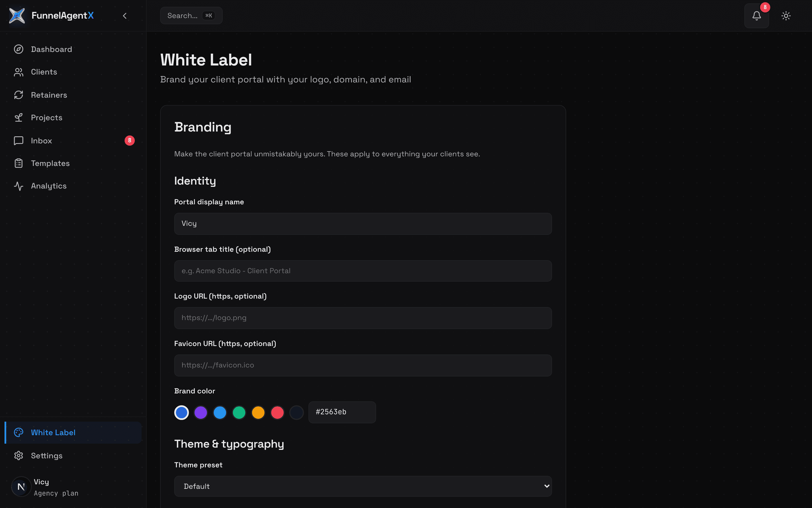Image resolution: width=812 pixels, height=508 pixels.
Task: Click the ⌘K shortcut hint
Action: point(208,16)
